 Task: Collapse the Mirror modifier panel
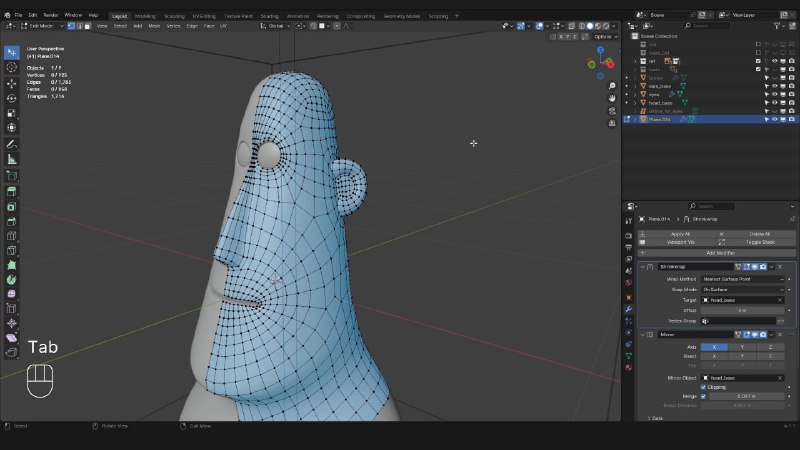pyautogui.click(x=642, y=335)
